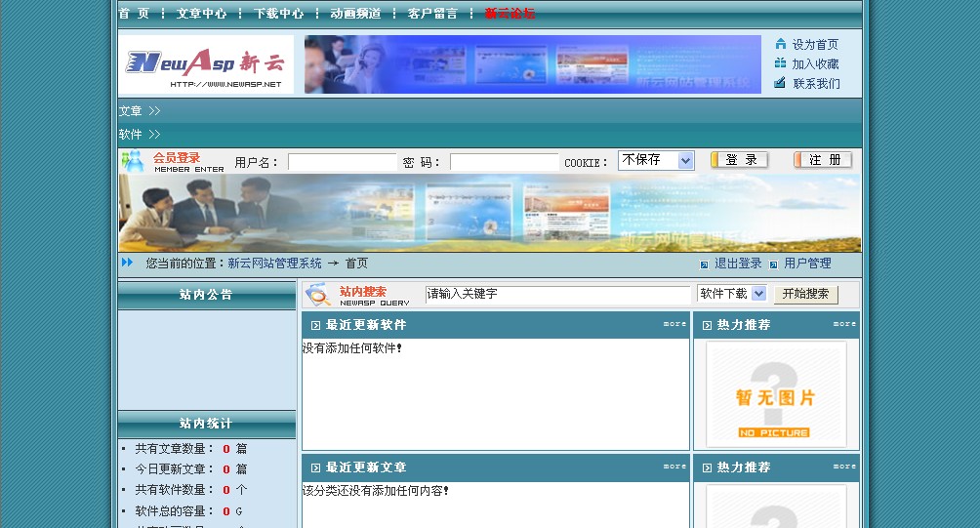Viewport: 980px width, 528px height.
Task: Click the 开始搜索 button
Action: coord(805,295)
